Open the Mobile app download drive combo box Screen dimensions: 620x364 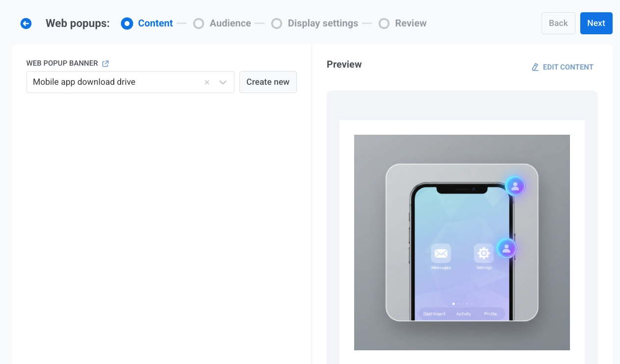point(130,82)
